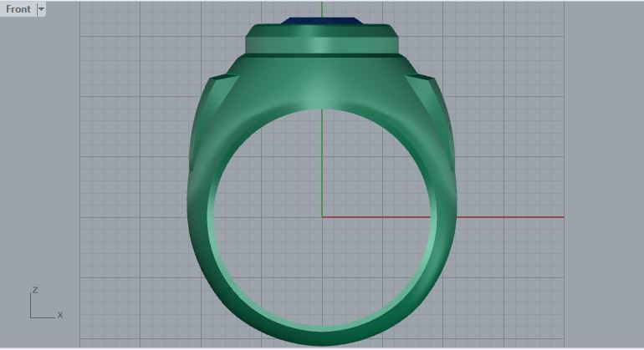Viewport: 644px width, 350px height.
Task: Click the world axes icon with Z and X
Action: coord(46,303)
